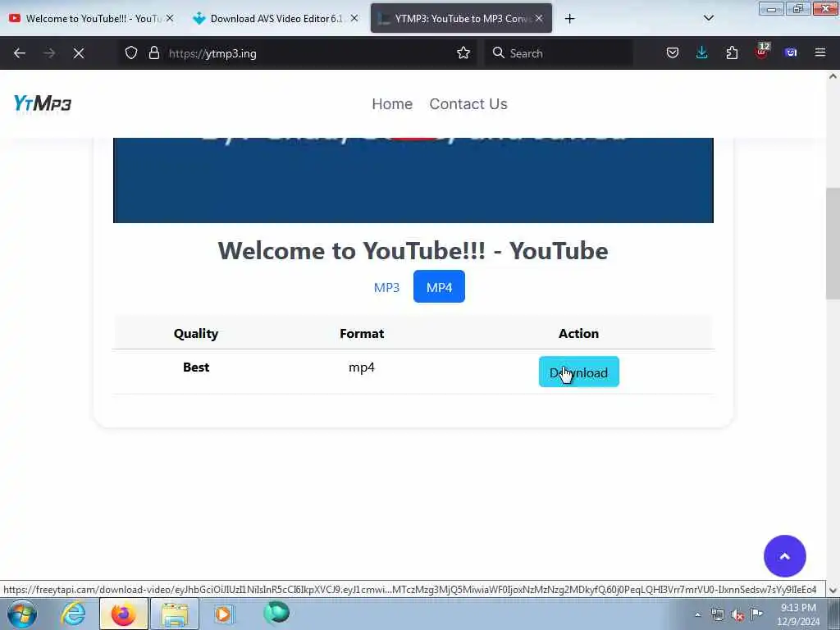The image size is (840, 630).
Task: Click the scrollbar up arrow
Action: pos(833,76)
